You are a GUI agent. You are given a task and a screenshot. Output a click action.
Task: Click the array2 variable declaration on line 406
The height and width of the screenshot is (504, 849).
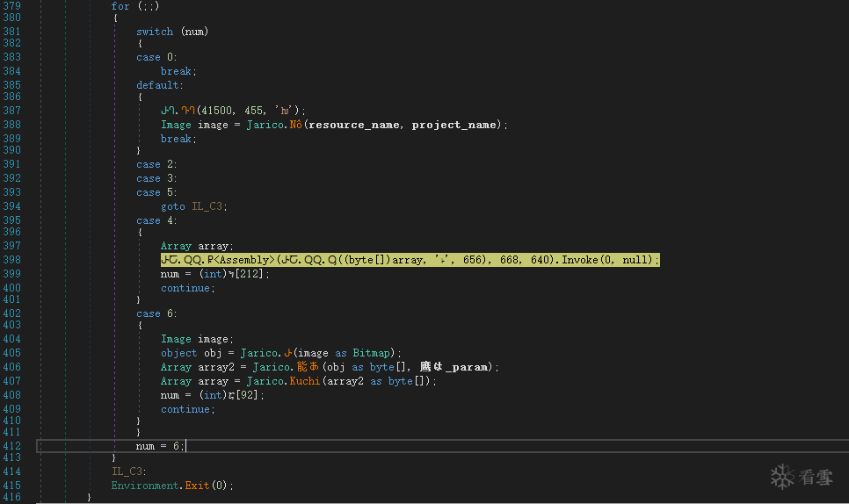tap(213, 367)
